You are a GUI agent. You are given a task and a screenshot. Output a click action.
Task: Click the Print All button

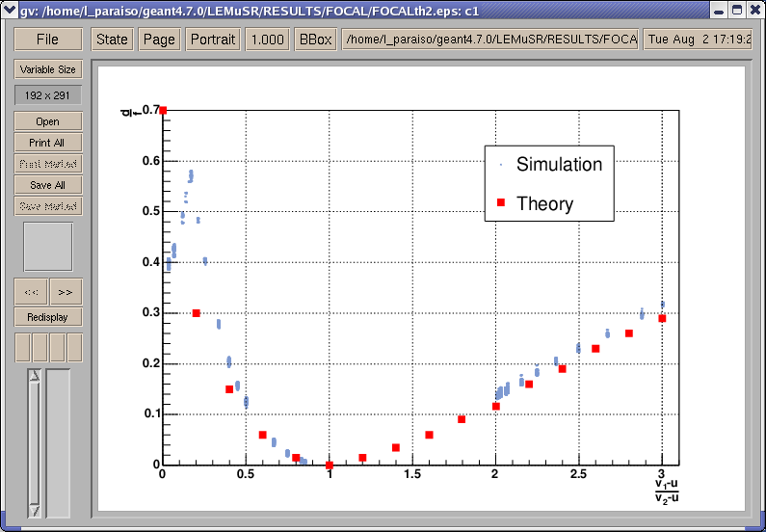click(47, 143)
